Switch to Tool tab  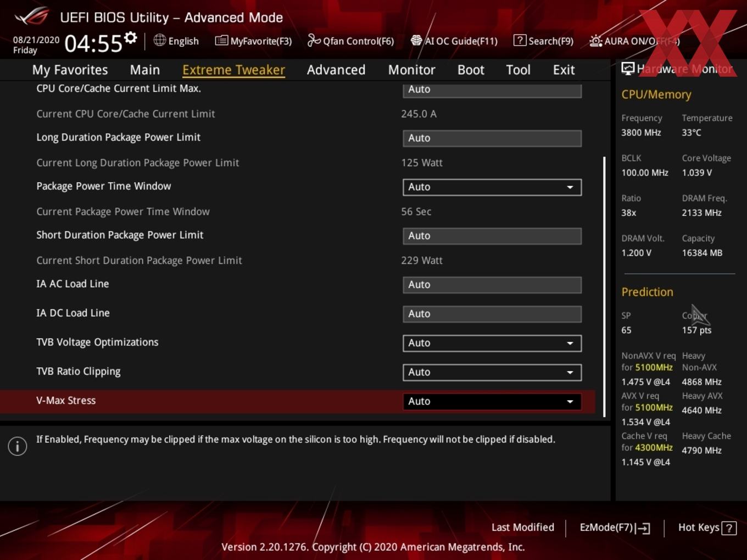(518, 70)
